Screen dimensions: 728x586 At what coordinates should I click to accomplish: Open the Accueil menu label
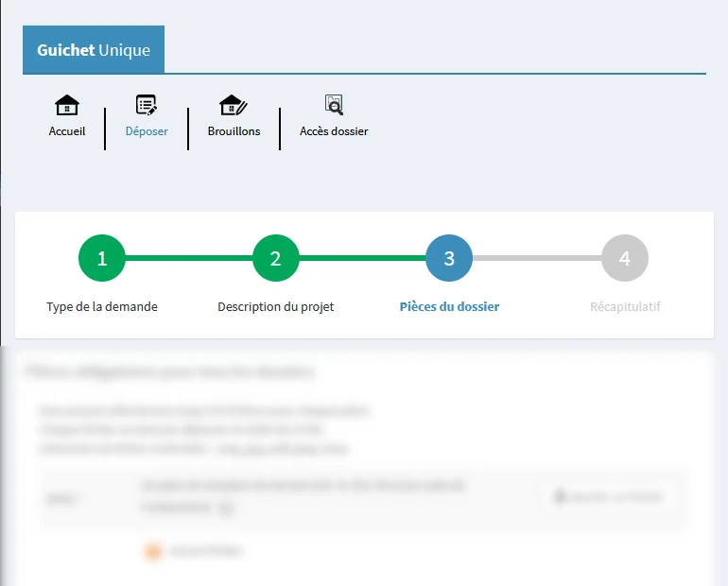67,131
